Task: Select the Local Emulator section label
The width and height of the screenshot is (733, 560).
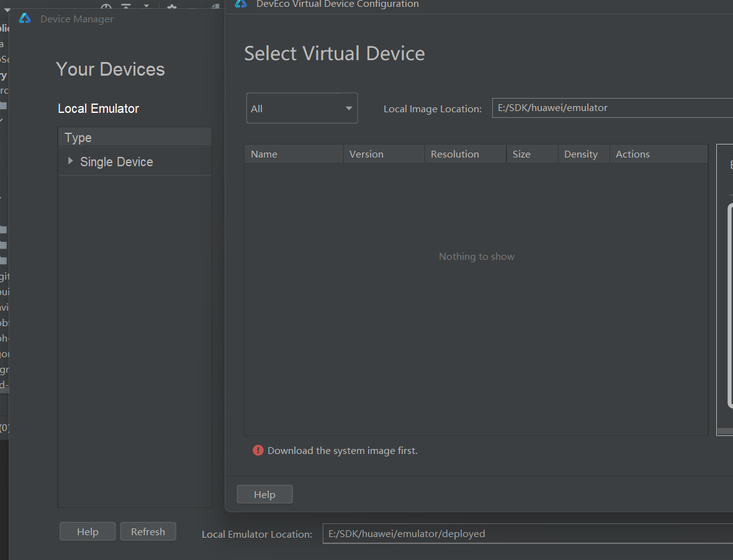Action: point(98,109)
